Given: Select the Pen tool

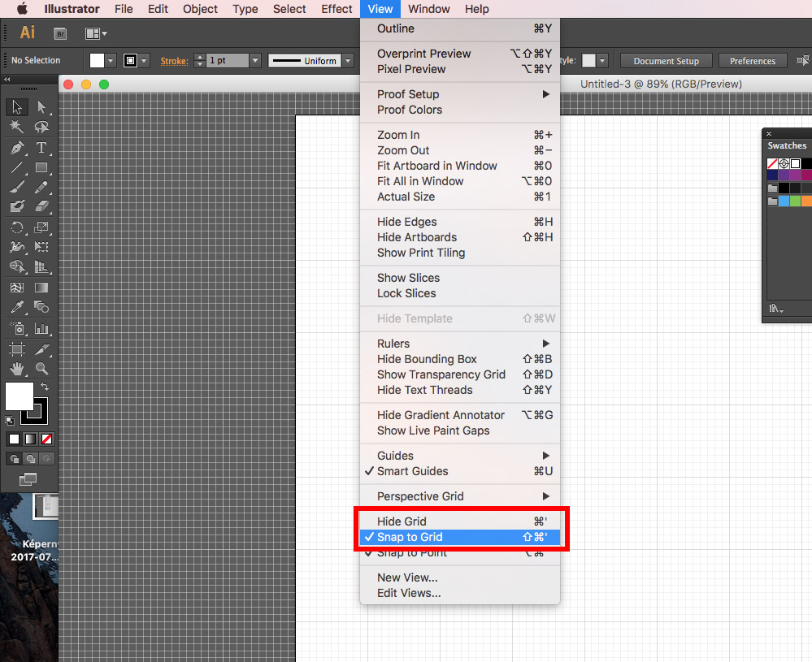Looking at the screenshot, I should coord(17,148).
